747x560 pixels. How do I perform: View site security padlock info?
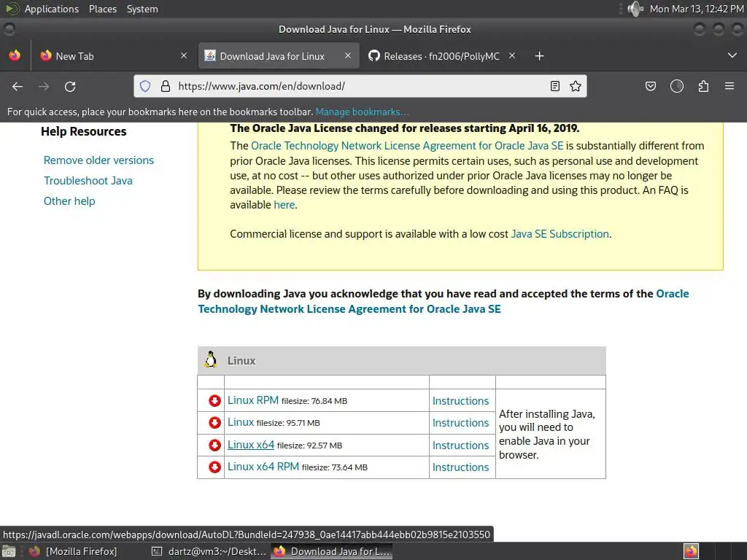166,86
